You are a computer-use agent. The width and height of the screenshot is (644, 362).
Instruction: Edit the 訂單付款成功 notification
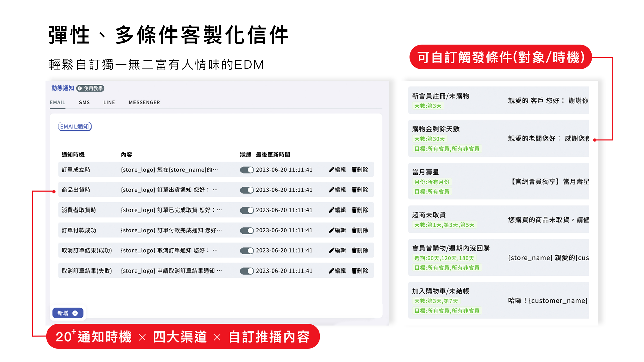click(337, 230)
